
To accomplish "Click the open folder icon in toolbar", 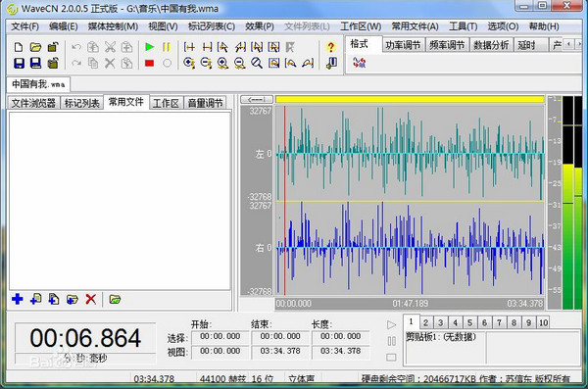I will click(35, 47).
